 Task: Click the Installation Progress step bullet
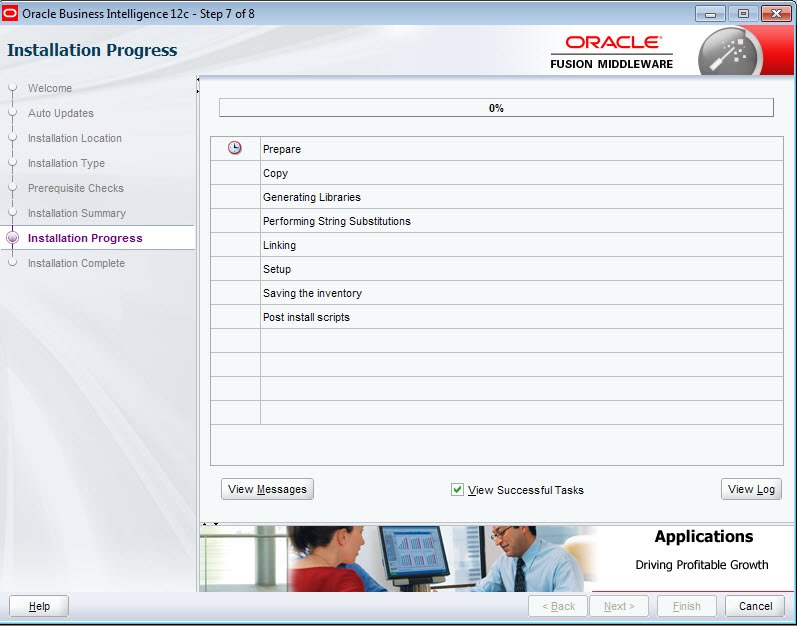click(x=13, y=237)
